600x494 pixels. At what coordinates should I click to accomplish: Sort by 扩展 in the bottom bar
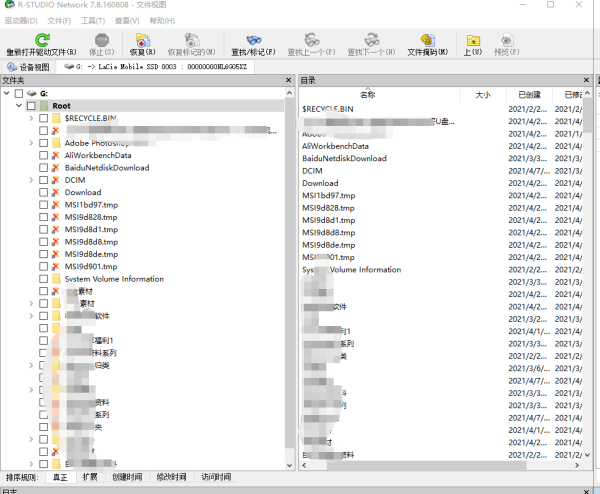90,477
